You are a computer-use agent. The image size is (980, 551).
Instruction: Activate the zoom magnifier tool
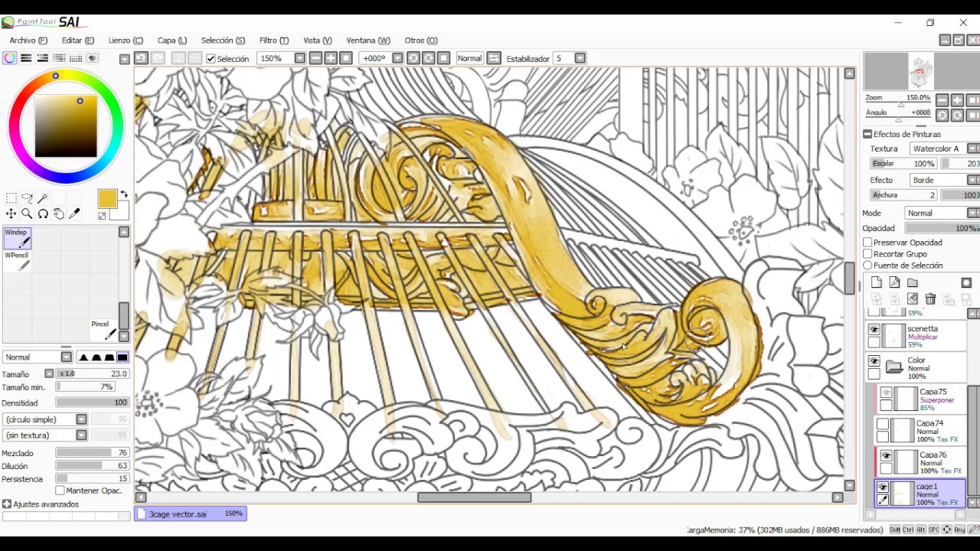tap(26, 214)
